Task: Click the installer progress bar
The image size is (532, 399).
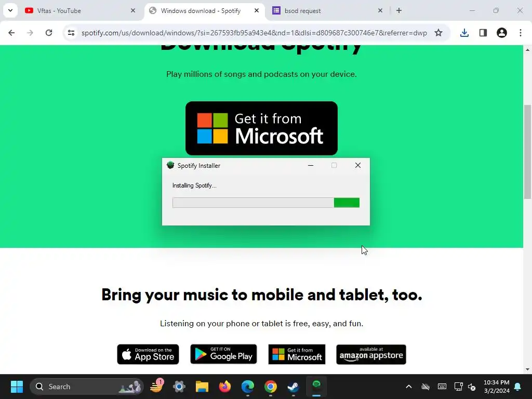Action: pyautogui.click(x=266, y=203)
